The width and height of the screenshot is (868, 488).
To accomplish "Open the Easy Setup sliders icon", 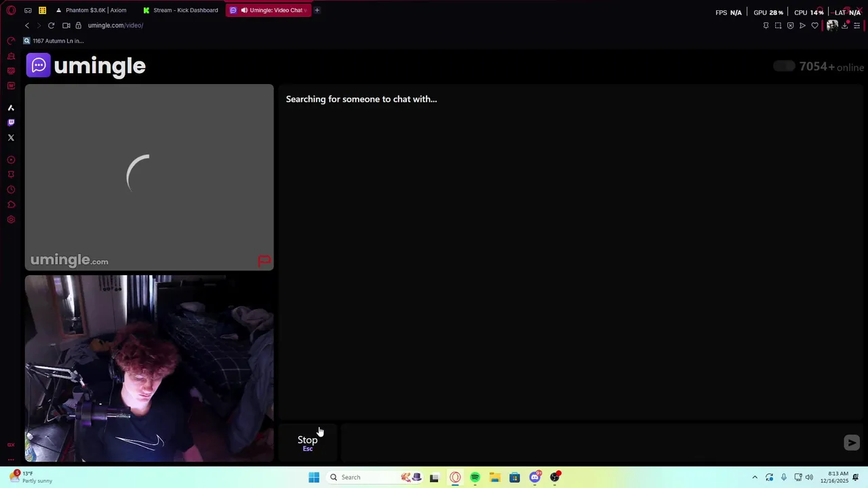I will point(857,26).
